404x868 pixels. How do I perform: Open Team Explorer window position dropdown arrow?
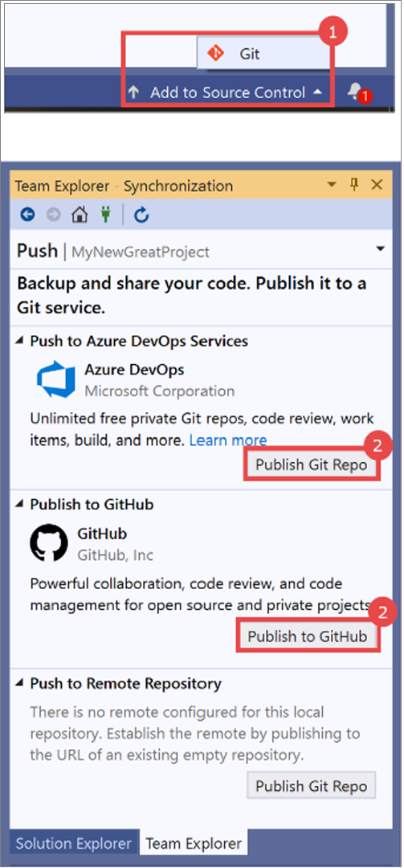click(x=332, y=184)
